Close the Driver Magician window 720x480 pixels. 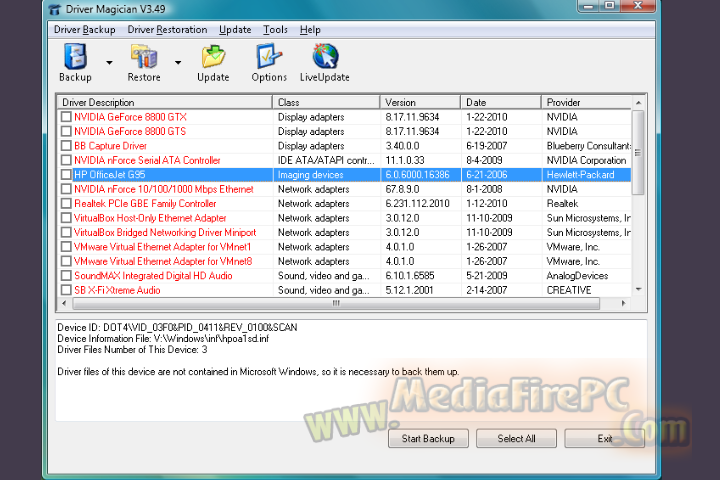638,6
